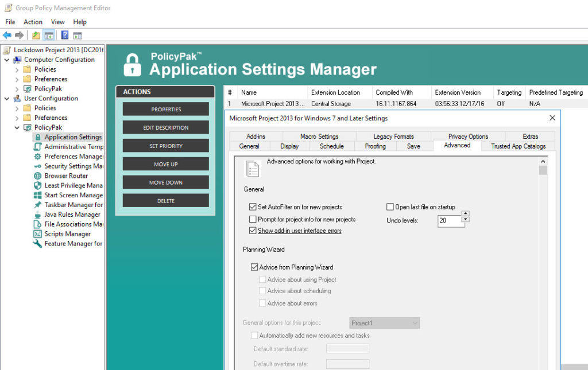
Task: Click the DELETE action button
Action: (x=166, y=201)
